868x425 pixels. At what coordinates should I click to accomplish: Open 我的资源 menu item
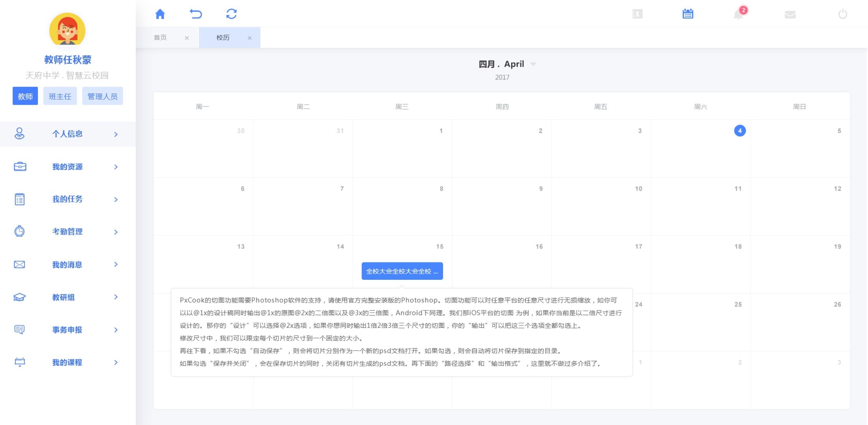pos(68,167)
